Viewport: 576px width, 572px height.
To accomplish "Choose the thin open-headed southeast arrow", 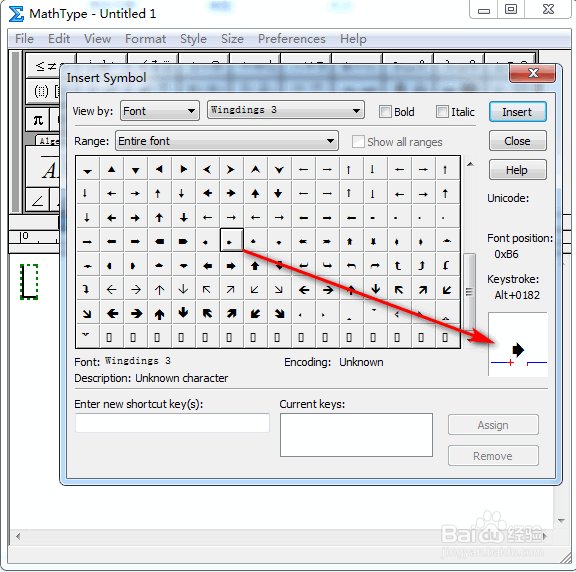I will click(280, 290).
